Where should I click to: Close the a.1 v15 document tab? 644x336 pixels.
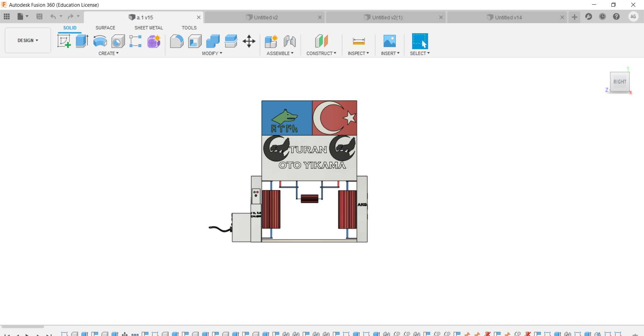coord(199,17)
